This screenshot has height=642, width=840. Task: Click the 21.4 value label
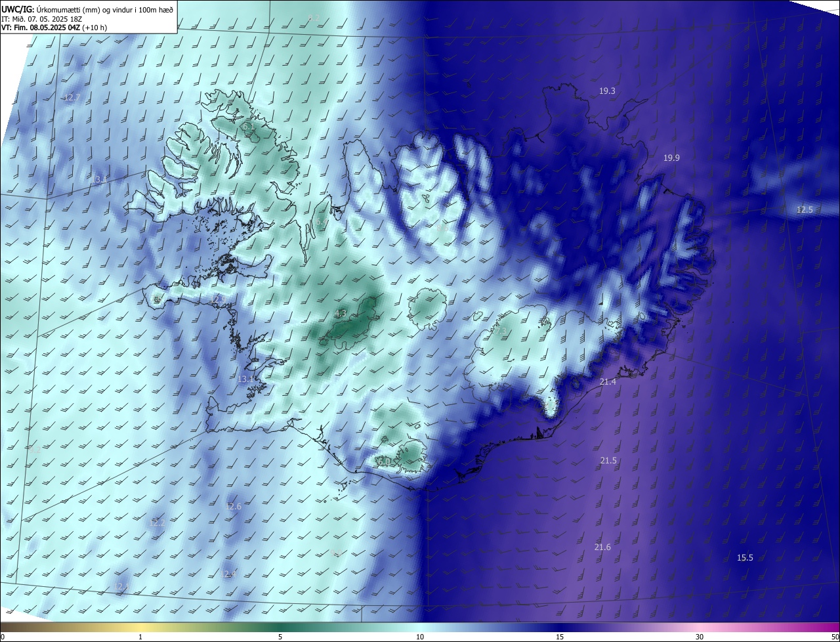pyautogui.click(x=608, y=382)
